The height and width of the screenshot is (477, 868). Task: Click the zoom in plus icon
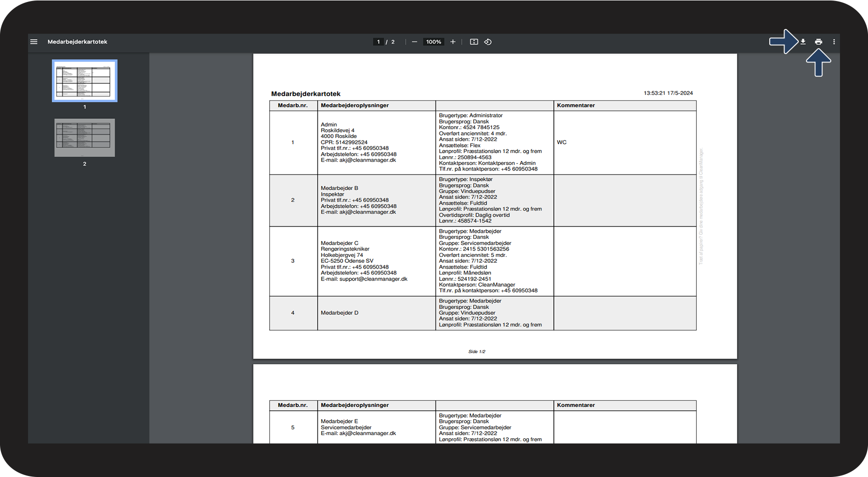point(453,42)
